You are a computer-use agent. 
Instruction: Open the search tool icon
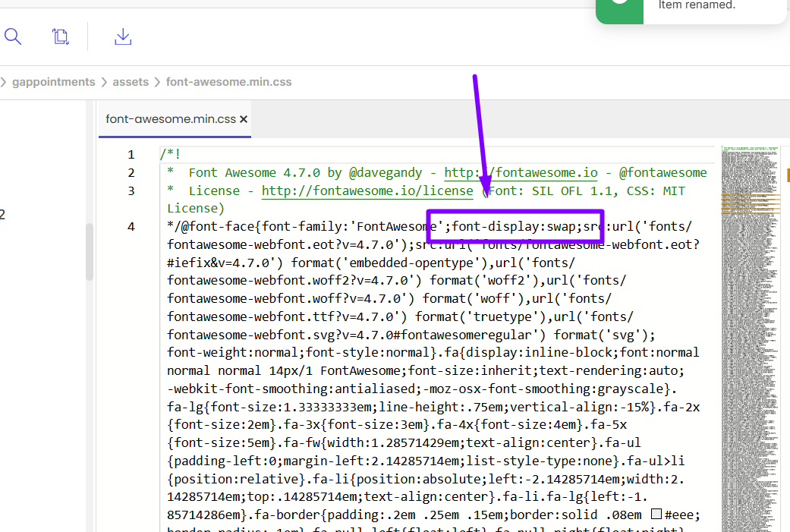pyautogui.click(x=13, y=36)
